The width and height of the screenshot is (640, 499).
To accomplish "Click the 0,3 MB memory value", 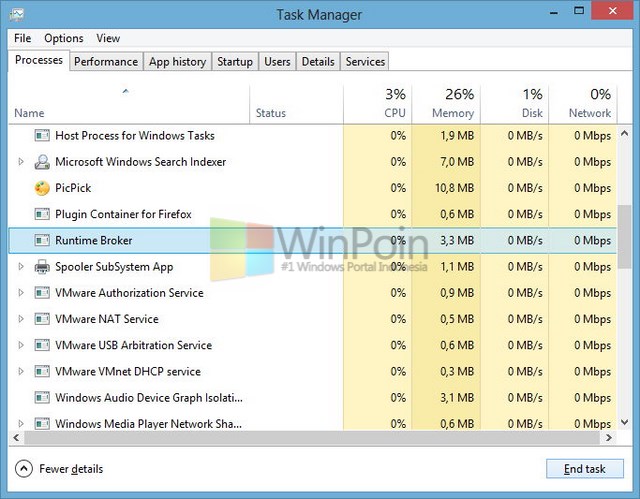I will point(457,371).
